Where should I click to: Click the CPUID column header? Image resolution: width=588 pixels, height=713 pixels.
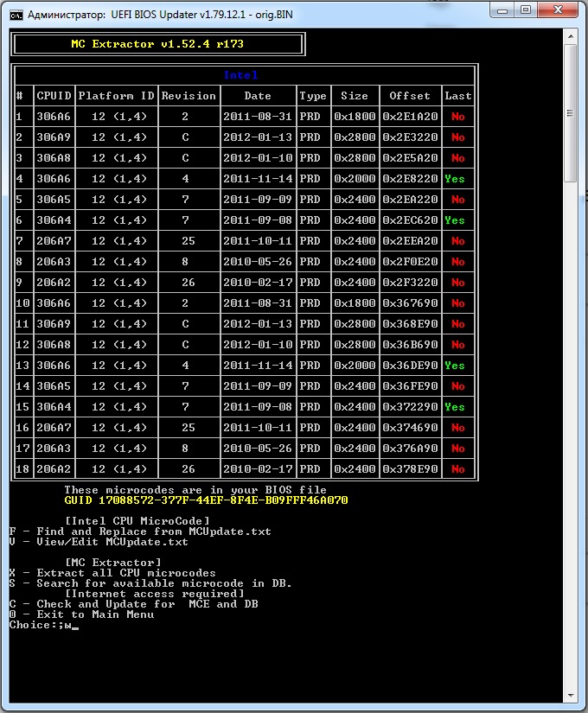coord(54,96)
